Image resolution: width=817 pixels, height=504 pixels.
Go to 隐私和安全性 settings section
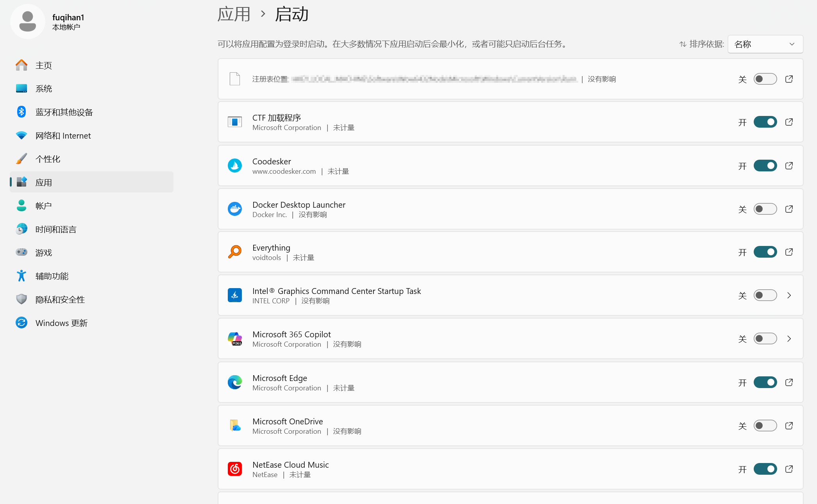click(x=60, y=299)
